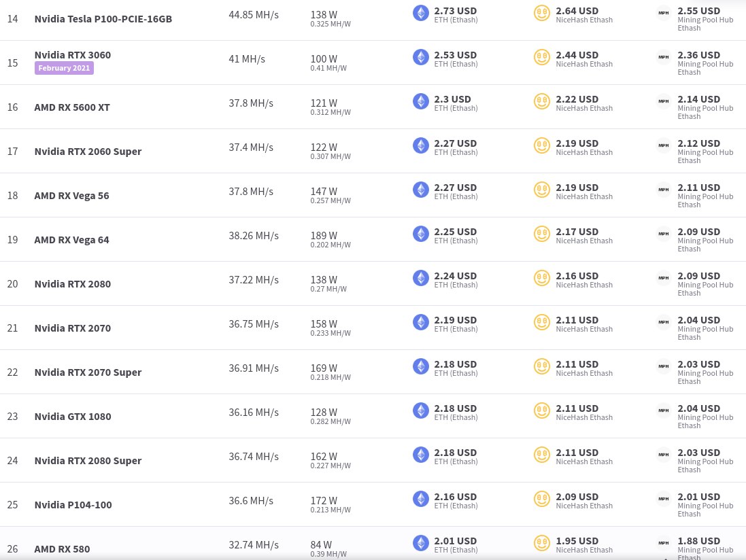Open the Nvidia GTX 1080 entry
746x560 pixels.
coord(72,417)
